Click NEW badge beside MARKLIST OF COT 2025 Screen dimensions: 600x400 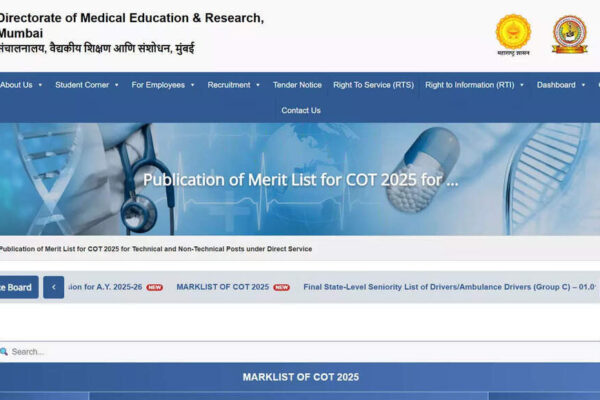(281, 287)
